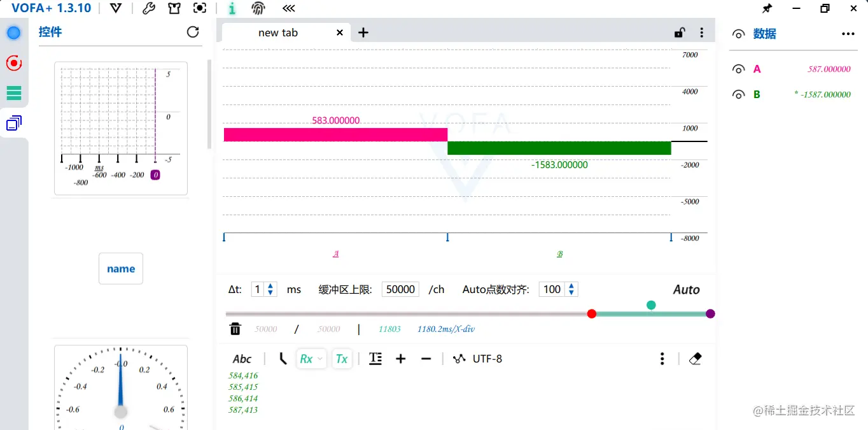This screenshot has height=430, width=868.
Task: Click the 1180.2ms/X-div text
Action: [x=446, y=329]
